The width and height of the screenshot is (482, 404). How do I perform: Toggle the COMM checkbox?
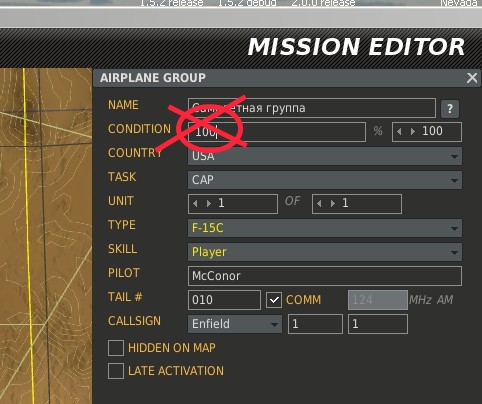click(x=274, y=300)
